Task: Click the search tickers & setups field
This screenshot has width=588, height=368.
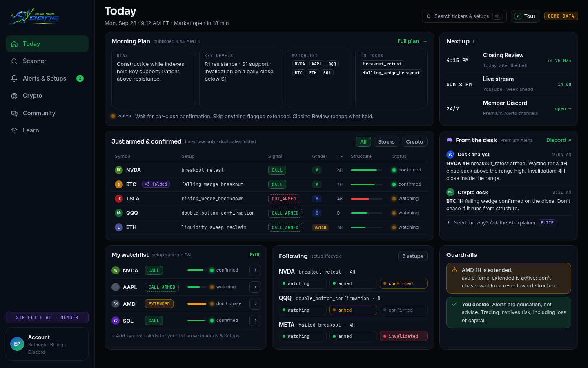Action: [464, 16]
